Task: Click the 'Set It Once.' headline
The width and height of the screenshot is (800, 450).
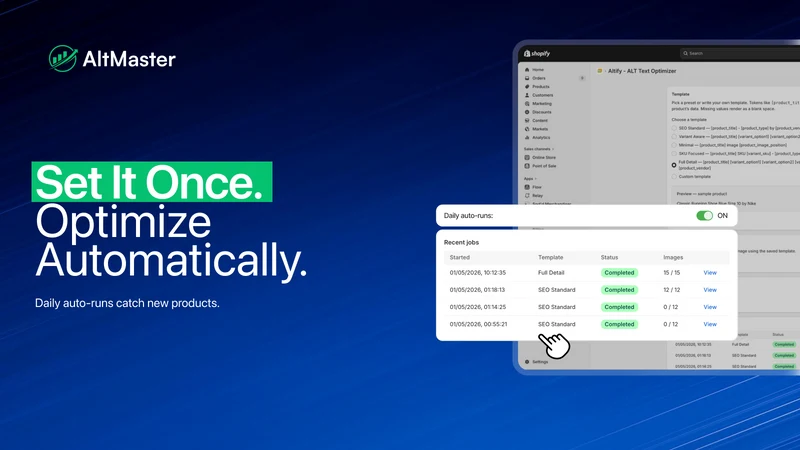Action: coord(152,182)
